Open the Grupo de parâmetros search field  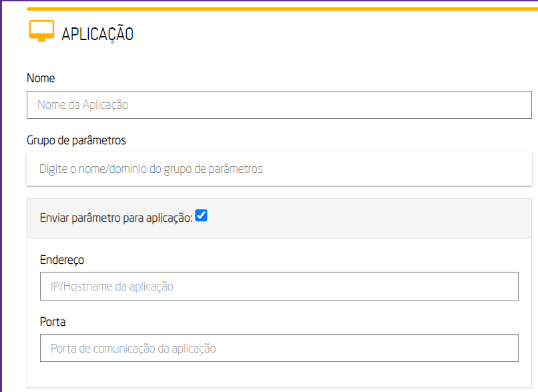pos(279,169)
